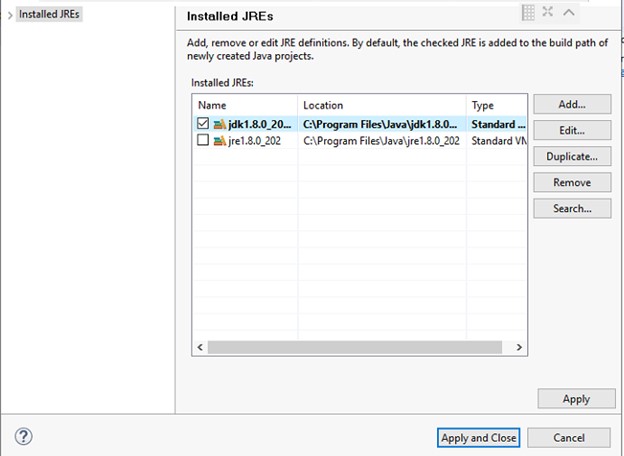Expand the Installed JREs tree node
624x456 pixels.
pos(9,15)
